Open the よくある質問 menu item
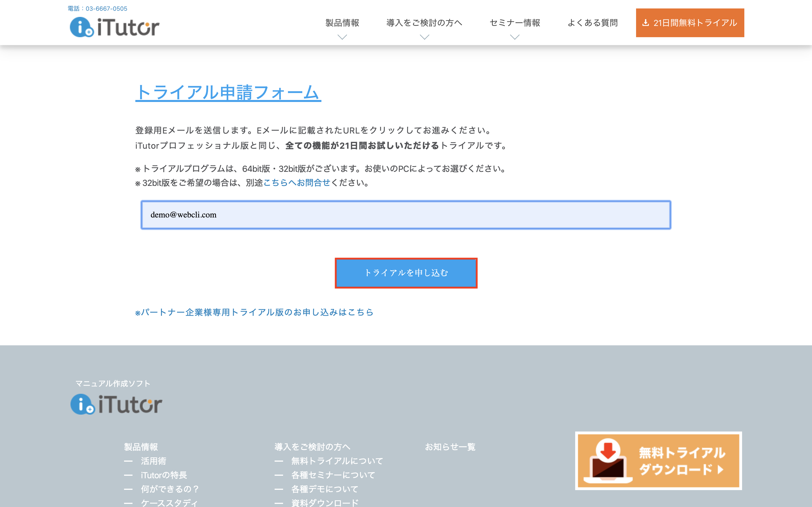The width and height of the screenshot is (812, 507). tap(593, 23)
